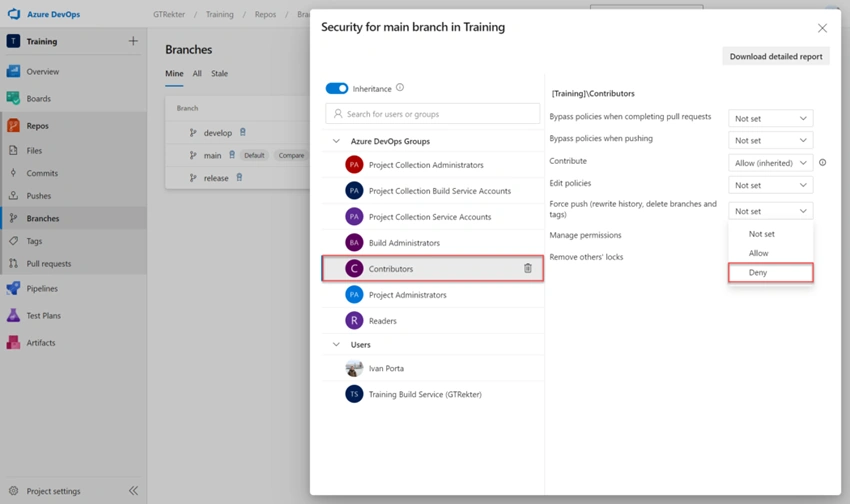The width and height of the screenshot is (850, 504).
Task: Switch to the All branches tab
Action: pyautogui.click(x=197, y=73)
